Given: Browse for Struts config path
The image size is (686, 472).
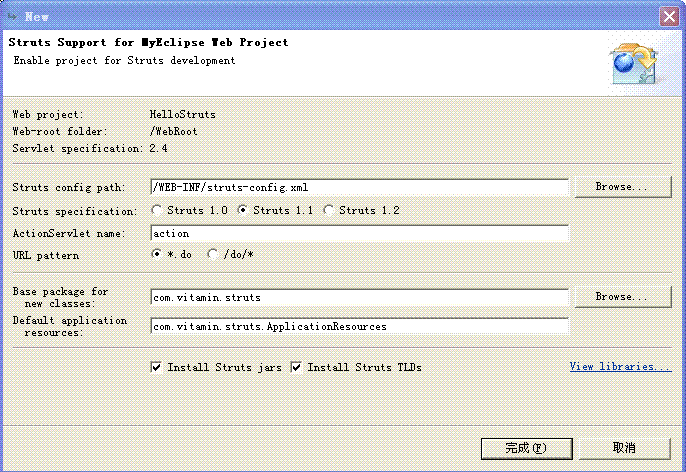Looking at the screenshot, I should 623,187.
